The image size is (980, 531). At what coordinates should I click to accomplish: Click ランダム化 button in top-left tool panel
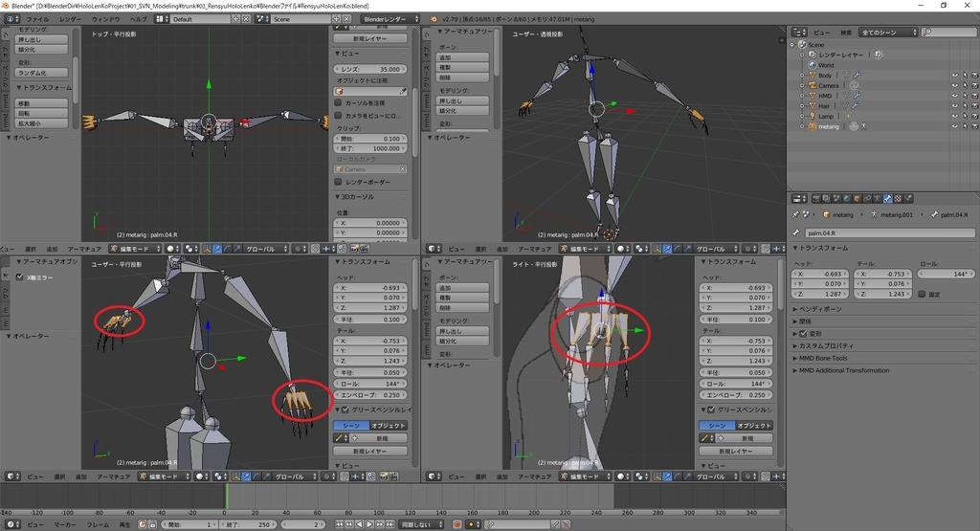[x=41, y=73]
